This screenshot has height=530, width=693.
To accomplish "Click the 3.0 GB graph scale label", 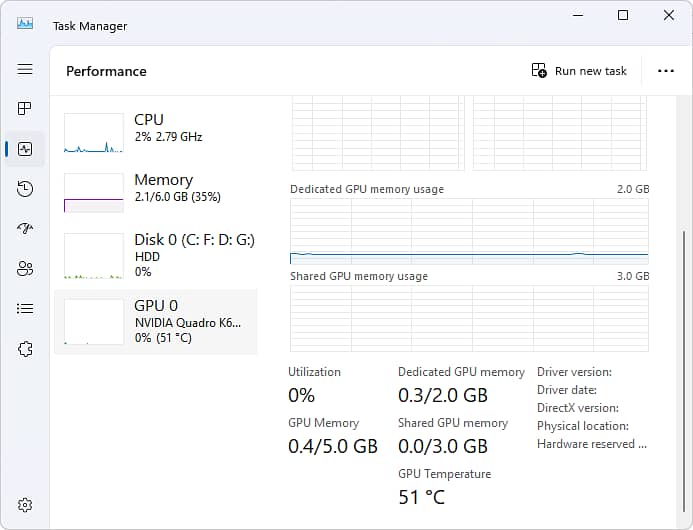I will (x=633, y=276).
